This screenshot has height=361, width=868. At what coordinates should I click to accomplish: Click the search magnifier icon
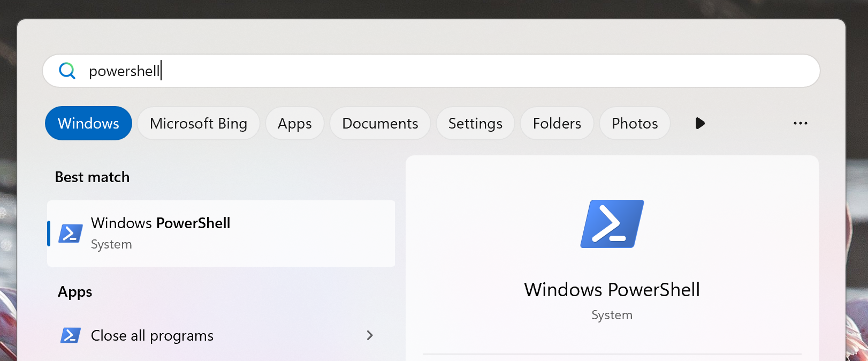[x=67, y=71]
